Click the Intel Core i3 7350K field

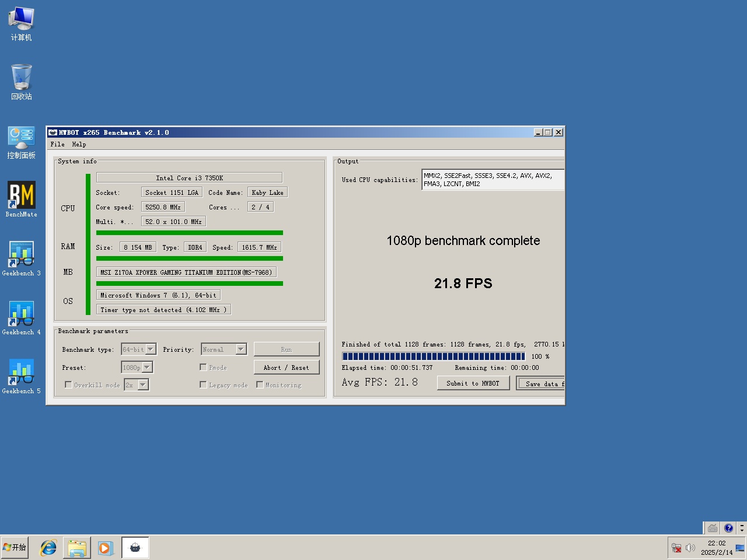pos(189,178)
